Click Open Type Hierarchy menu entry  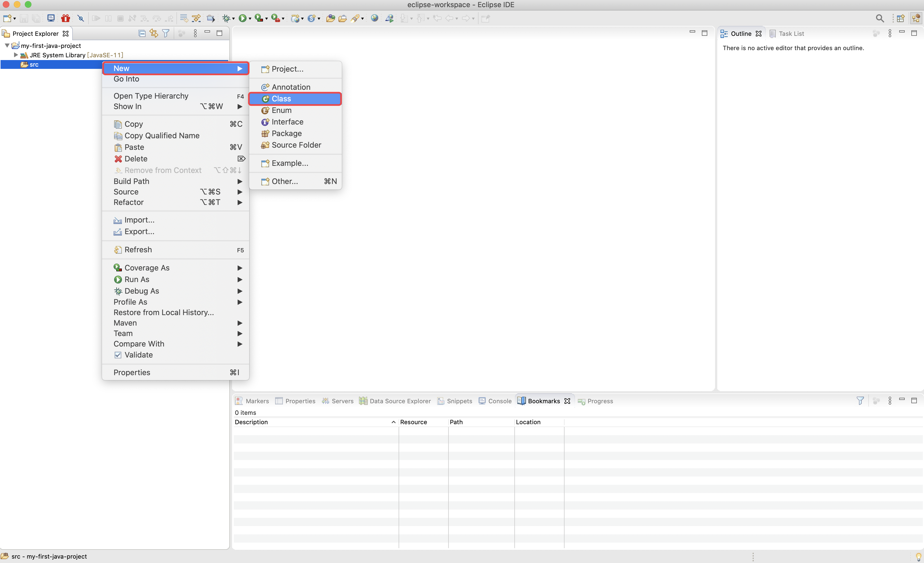click(176, 96)
